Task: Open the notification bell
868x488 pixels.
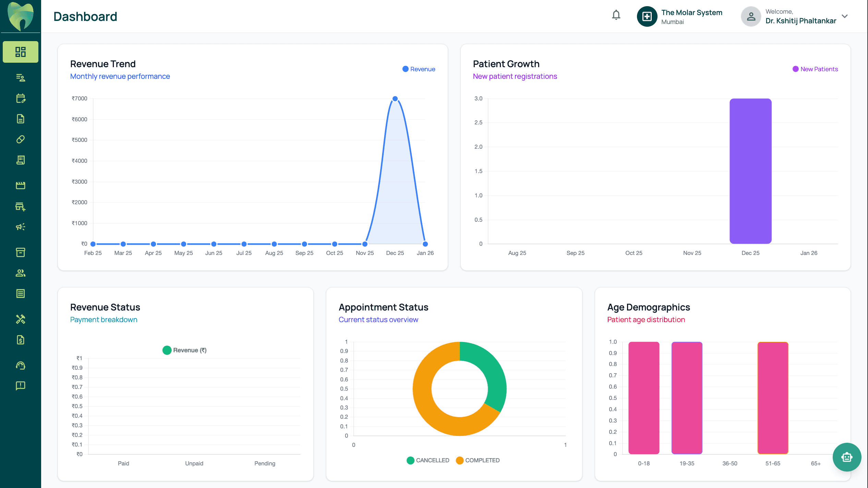Action: (x=616, y=15)
